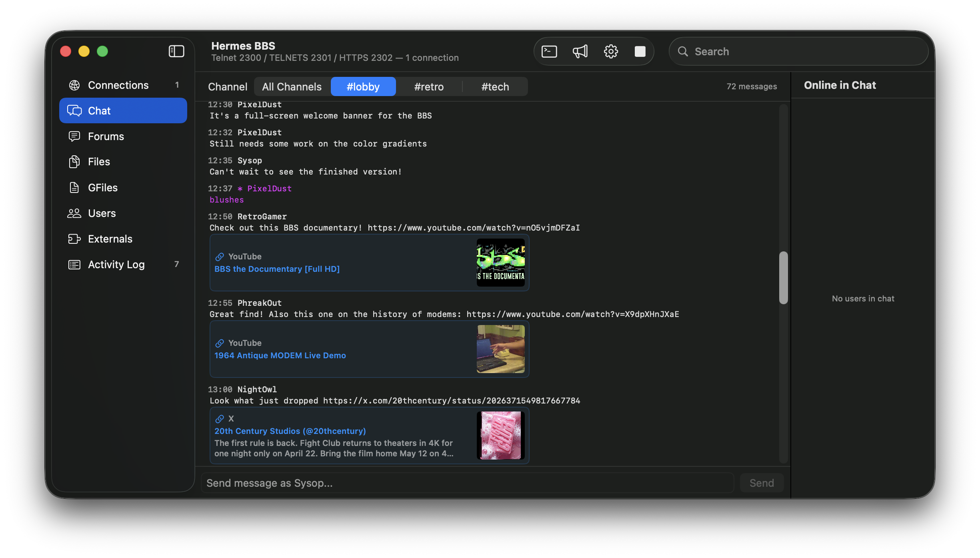The width and height of the screenshot is (980, 558).
Task: Click the Fight Club preview thumbnail
Action: click(x=500, y=436)
